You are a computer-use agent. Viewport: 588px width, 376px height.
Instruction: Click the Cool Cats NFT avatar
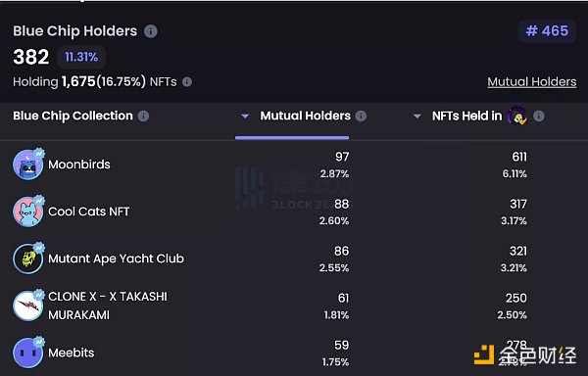pyautogui.click(x=28, y=211)
